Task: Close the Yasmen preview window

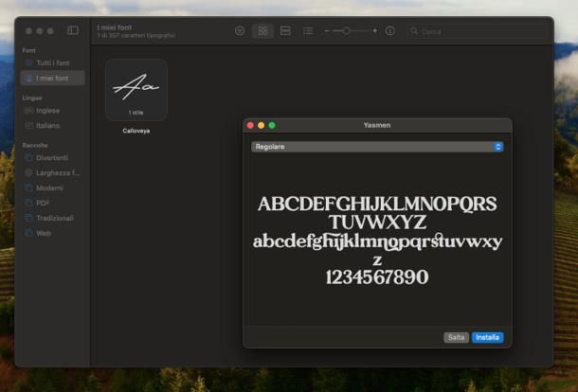Action: click(250, 125)
